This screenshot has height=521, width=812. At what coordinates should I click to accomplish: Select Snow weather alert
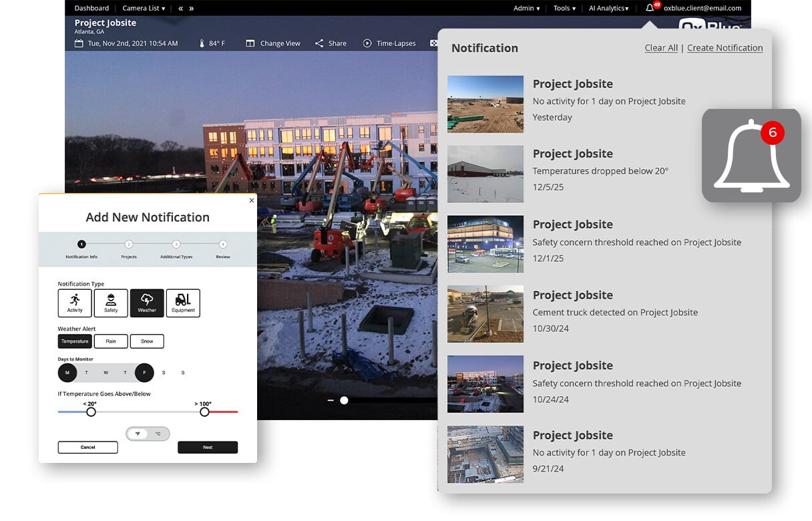click(x=147, y=341)
